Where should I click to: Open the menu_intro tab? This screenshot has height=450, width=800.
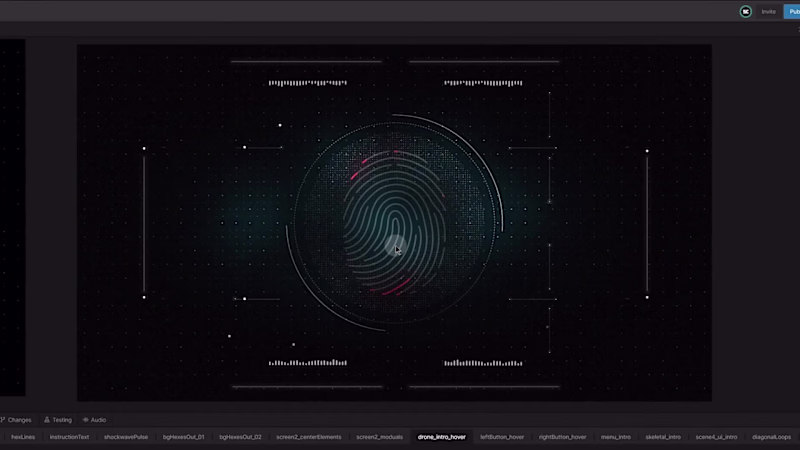pos(616,437)
